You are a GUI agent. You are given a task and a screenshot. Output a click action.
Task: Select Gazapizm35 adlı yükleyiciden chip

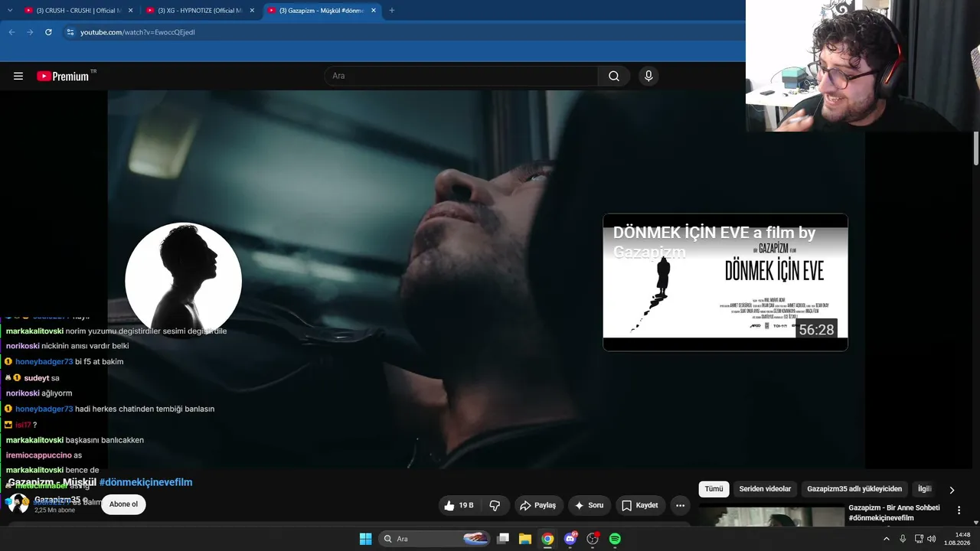click(854, 489)
